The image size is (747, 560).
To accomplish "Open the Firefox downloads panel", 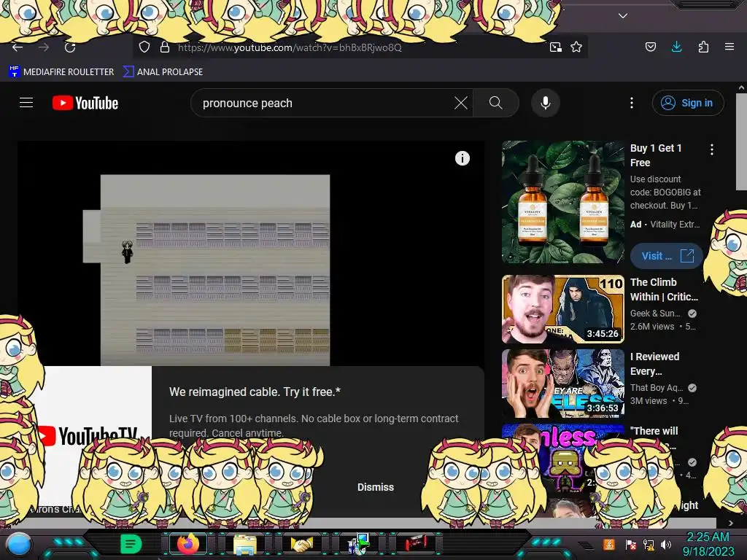I will (676, 47).
